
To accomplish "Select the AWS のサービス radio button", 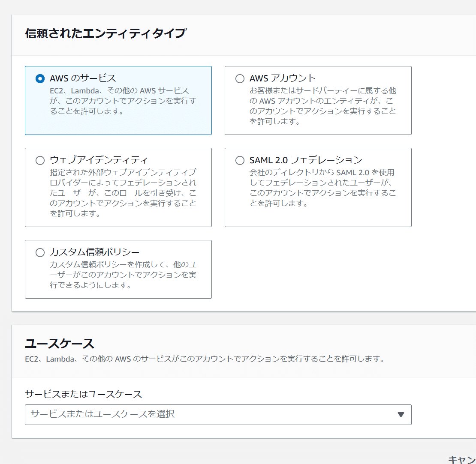I will [x=40, y=78].
